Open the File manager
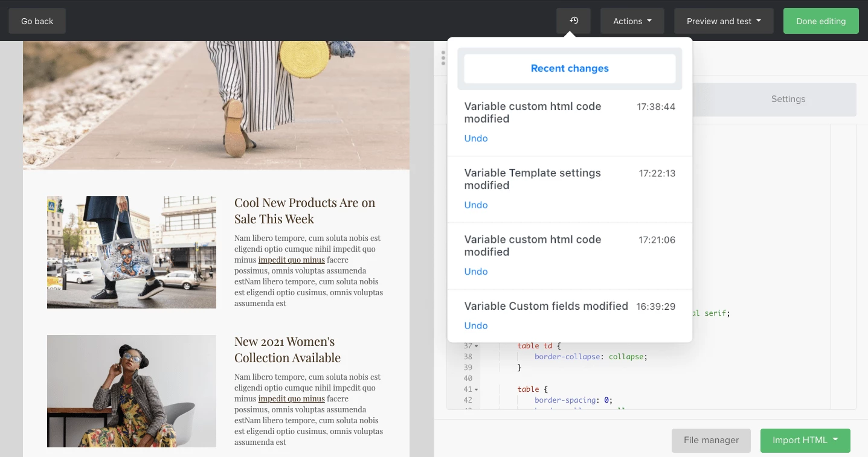This screenshot has width=868, height=457. tap(710, 440)
